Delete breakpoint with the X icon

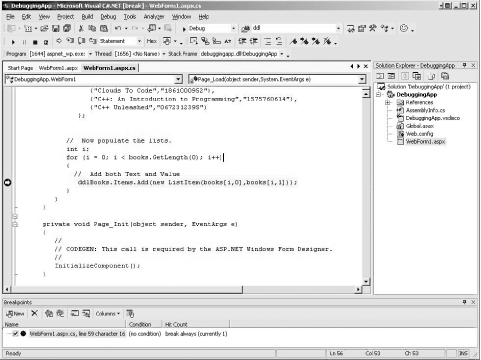point(35,313)
